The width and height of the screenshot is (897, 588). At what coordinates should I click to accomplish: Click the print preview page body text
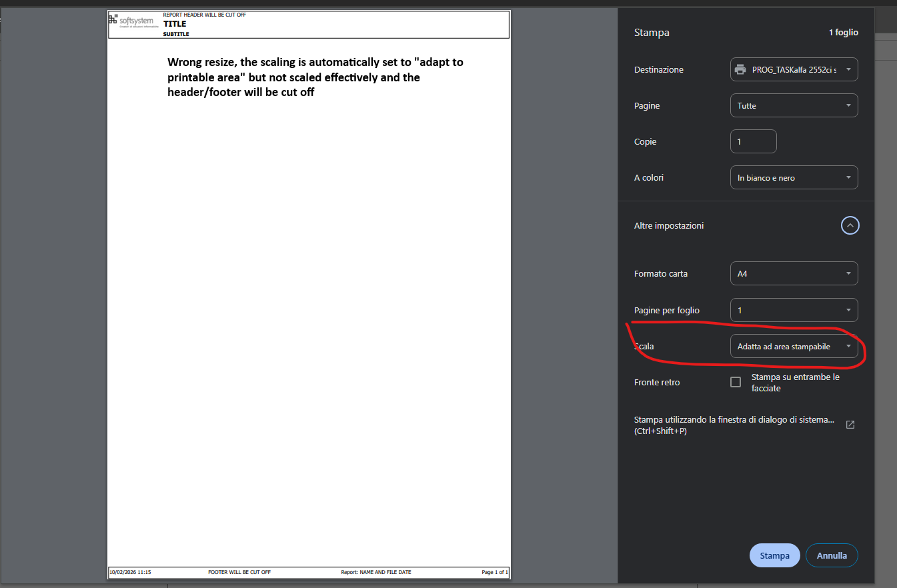tap(315, 77)
